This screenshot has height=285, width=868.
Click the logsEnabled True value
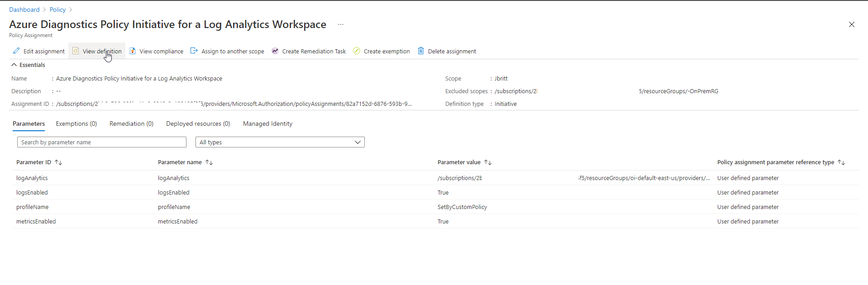[x=443, y=192]
